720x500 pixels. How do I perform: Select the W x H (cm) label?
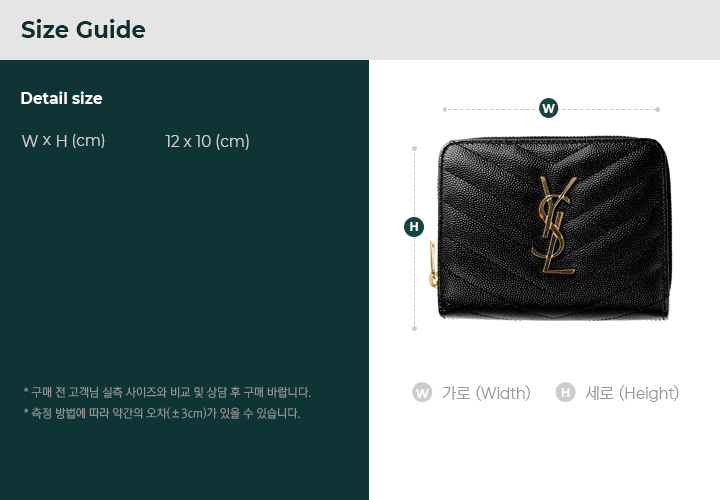point(63,141)
